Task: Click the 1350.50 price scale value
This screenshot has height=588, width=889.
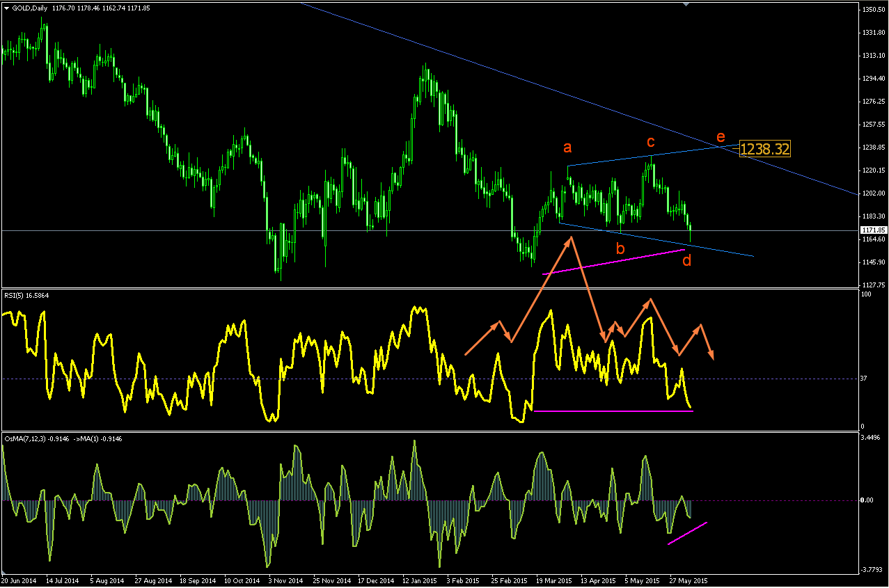Action: point(874,10)
